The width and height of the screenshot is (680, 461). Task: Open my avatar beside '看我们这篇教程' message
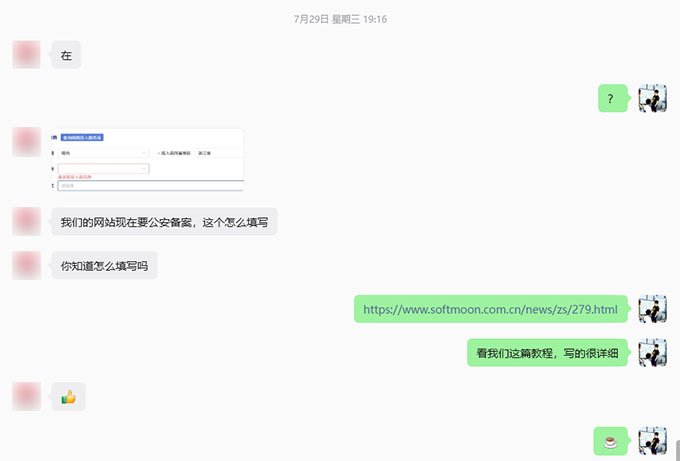tap(653, 353)
